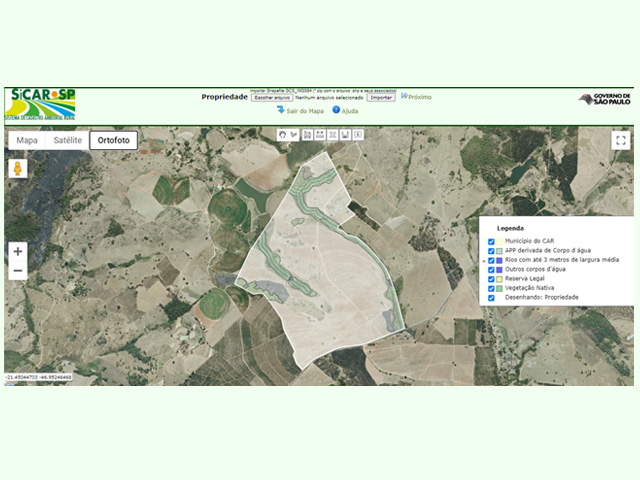The height and width of the screenshot is (480, 640).
Task: Click the Street View pegman icon
Action: click(18, 169)
